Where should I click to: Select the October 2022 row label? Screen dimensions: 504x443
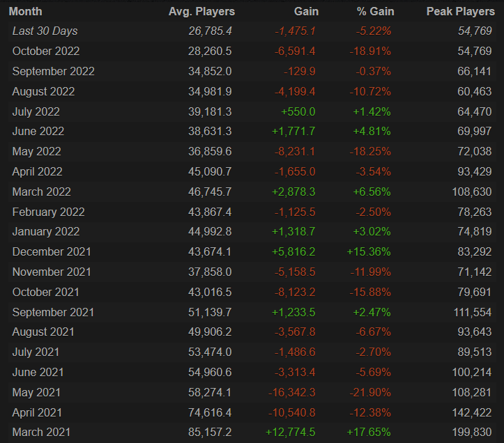tap(46, 52)
